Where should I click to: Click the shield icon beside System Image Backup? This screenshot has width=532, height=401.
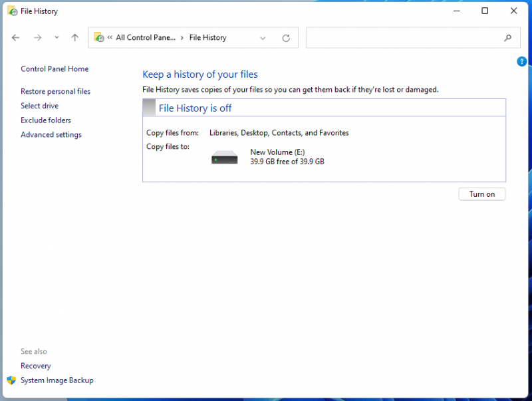point(11,380)
